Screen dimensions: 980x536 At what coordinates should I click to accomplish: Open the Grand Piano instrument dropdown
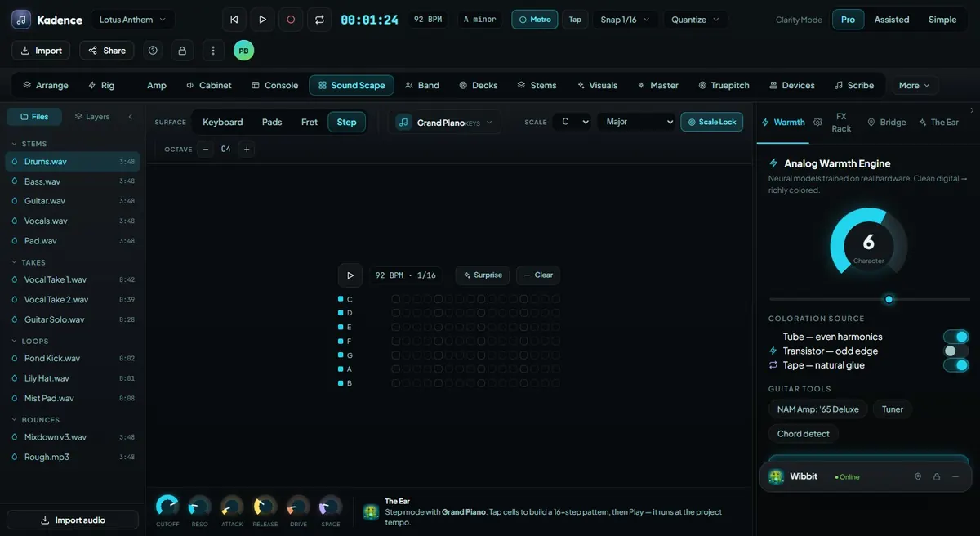coord(445,122)
